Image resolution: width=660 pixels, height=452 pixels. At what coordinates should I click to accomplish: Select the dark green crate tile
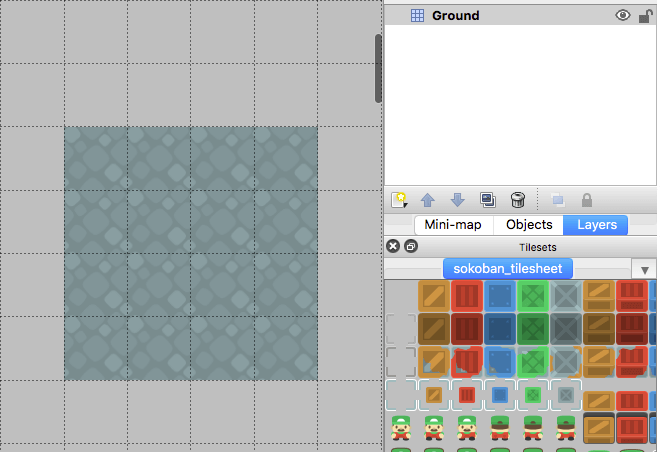pyautogui.click(x=533, y=329)
